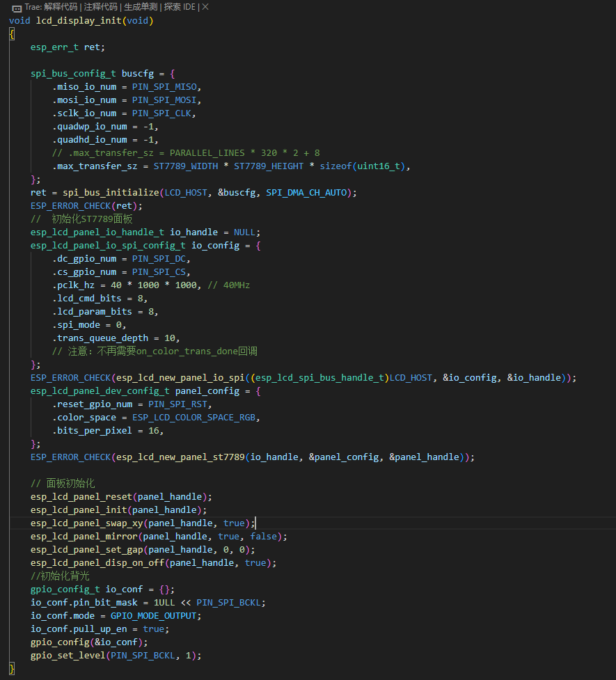
Task: Click the 解释代码 code lens link
Action: 61,7
